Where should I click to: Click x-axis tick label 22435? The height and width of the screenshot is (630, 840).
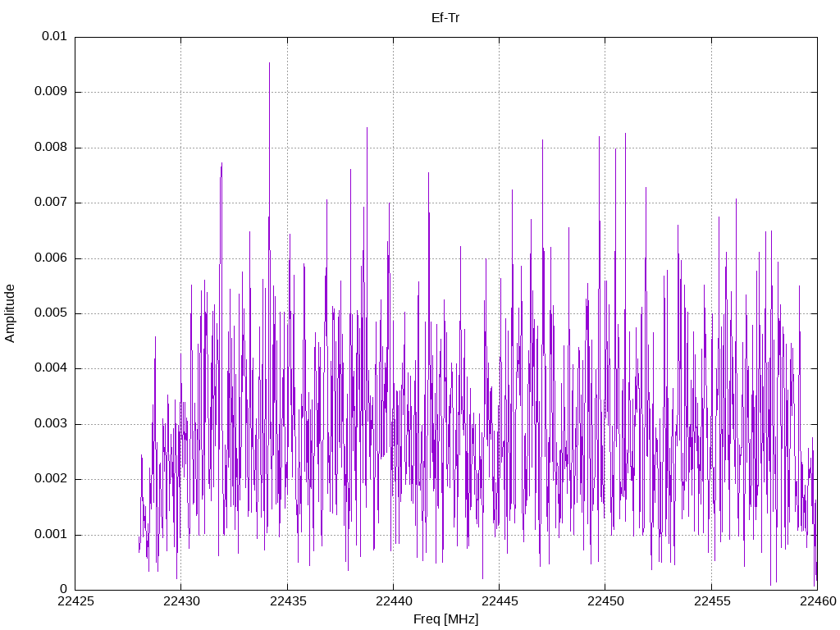[x=288, y=601]
